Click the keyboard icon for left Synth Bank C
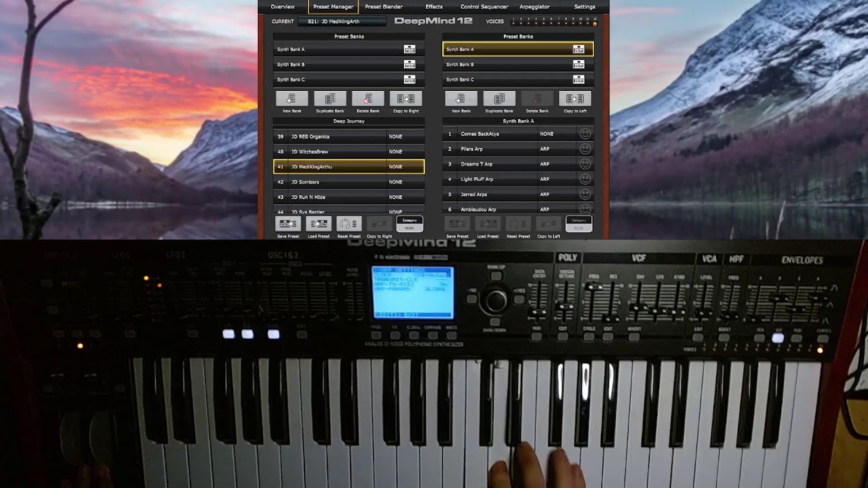868x488 pixels. coord(410,79)
